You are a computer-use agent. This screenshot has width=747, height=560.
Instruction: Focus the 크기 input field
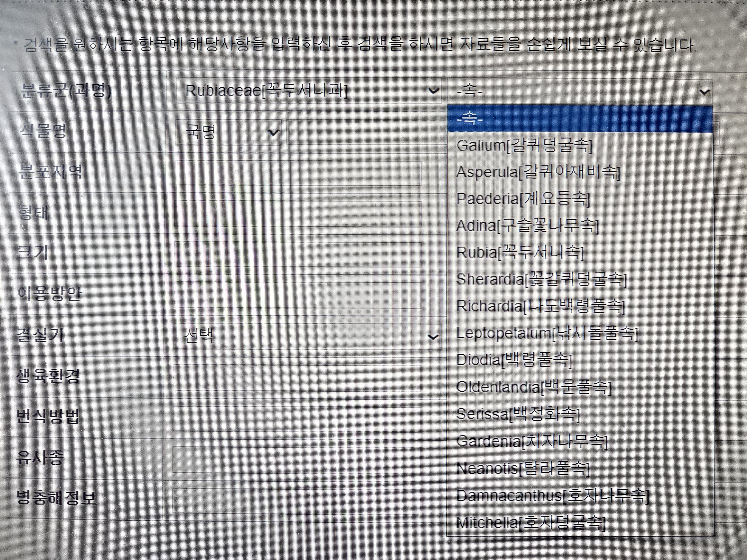tap(298, 254)
